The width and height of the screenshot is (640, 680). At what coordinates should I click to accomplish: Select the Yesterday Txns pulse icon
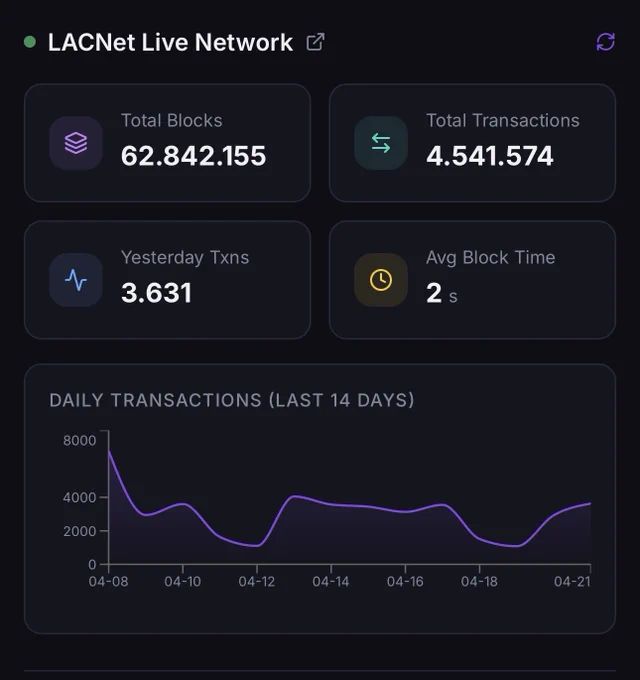point(76,280)
